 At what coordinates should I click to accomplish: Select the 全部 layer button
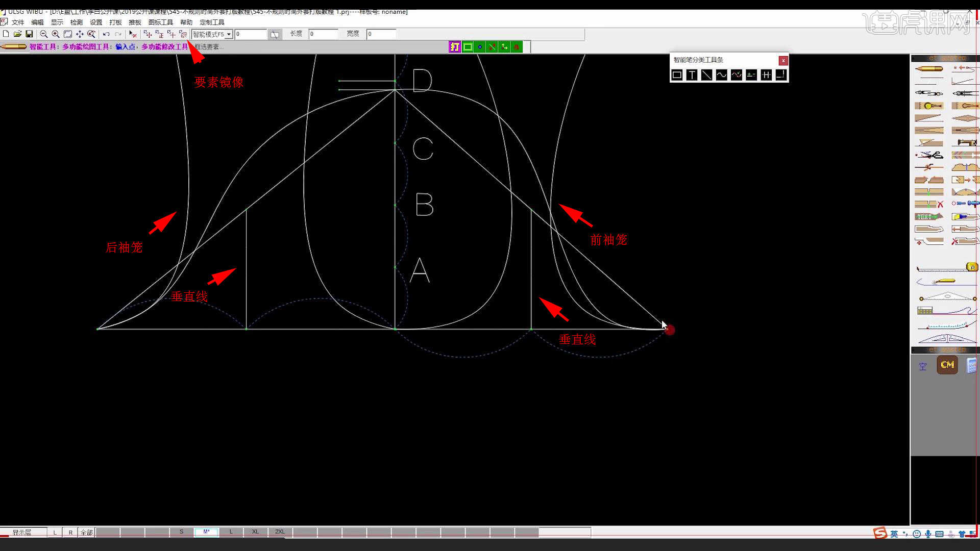(86, 532)
